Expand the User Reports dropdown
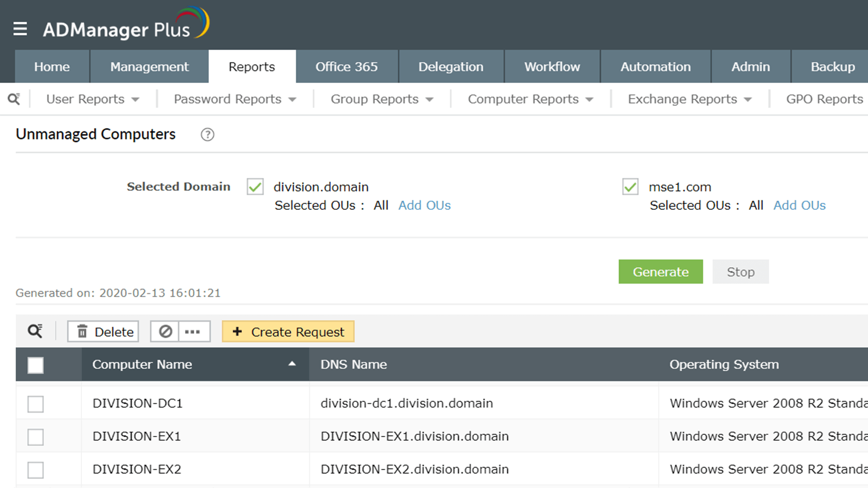868x488 pixels. click(x=93, y=99)
